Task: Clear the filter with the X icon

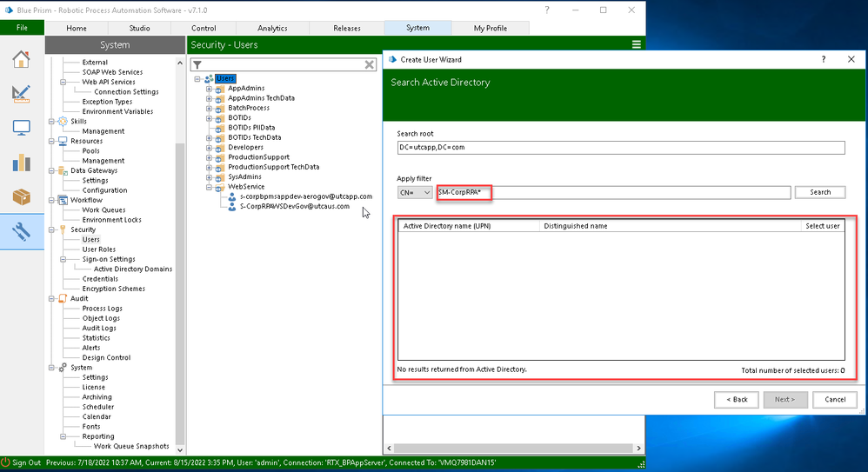Action: click(370, 64)
